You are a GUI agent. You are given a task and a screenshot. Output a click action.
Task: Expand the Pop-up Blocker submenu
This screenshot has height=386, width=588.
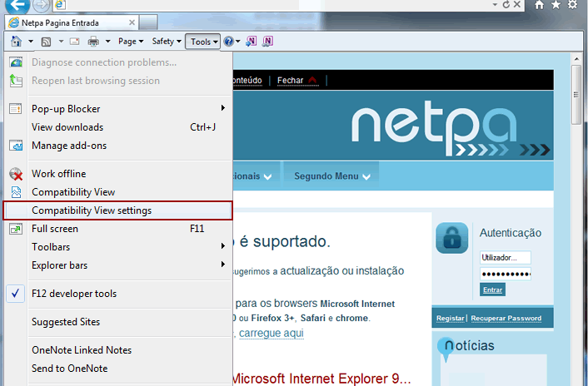click(118, 109)
